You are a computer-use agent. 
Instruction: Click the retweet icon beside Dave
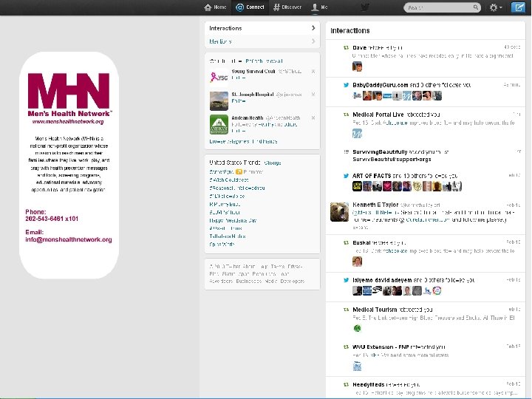tap(346, 48)
